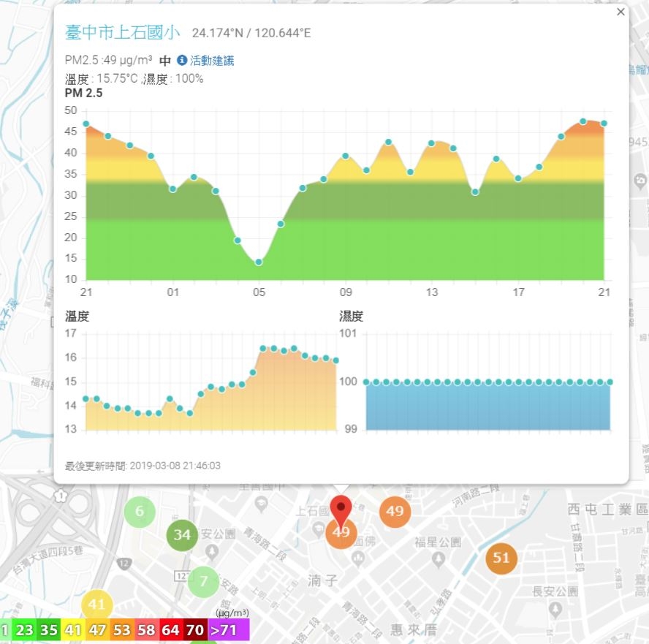Click the yellow 41 legend swatch
The height and width of the screenshot is (644, 649).
pyautogui.click(x=73, y=630)
